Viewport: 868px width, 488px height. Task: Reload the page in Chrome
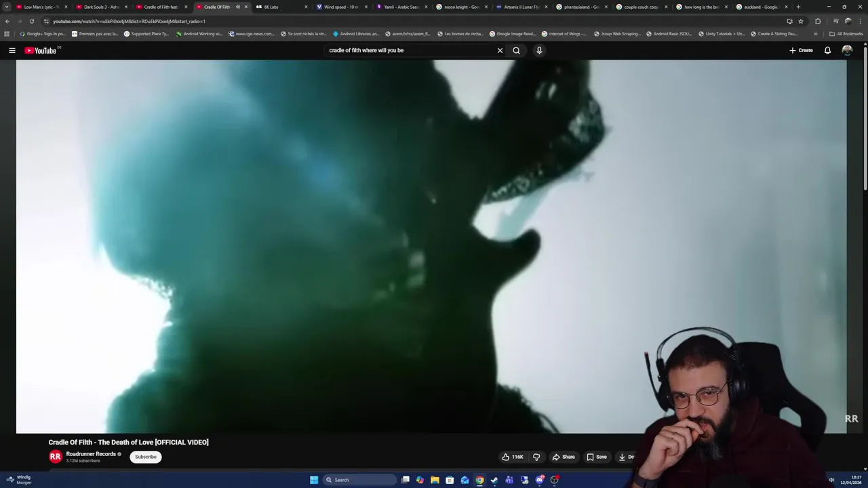(31, 21)
